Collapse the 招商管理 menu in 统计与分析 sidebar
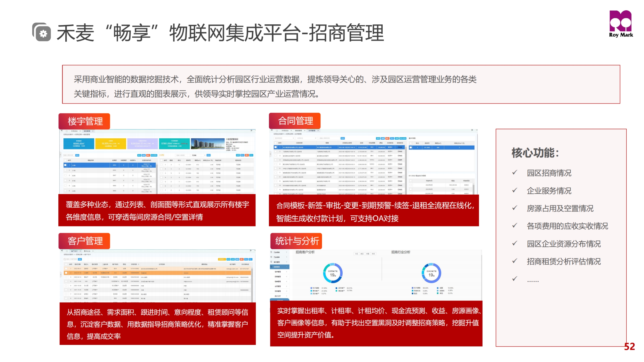The image size is (644, 362). coord(280,267)
